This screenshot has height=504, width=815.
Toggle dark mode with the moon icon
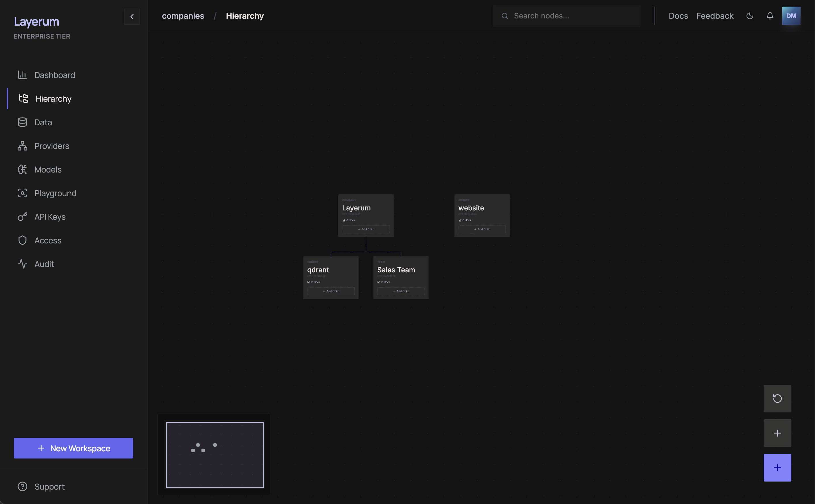click(750, 16)
